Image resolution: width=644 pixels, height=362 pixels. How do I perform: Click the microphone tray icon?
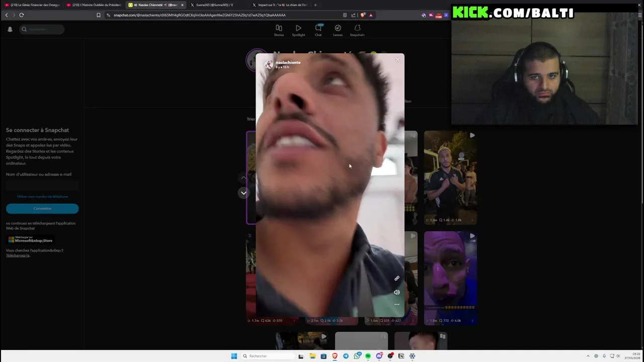(604, 356)
